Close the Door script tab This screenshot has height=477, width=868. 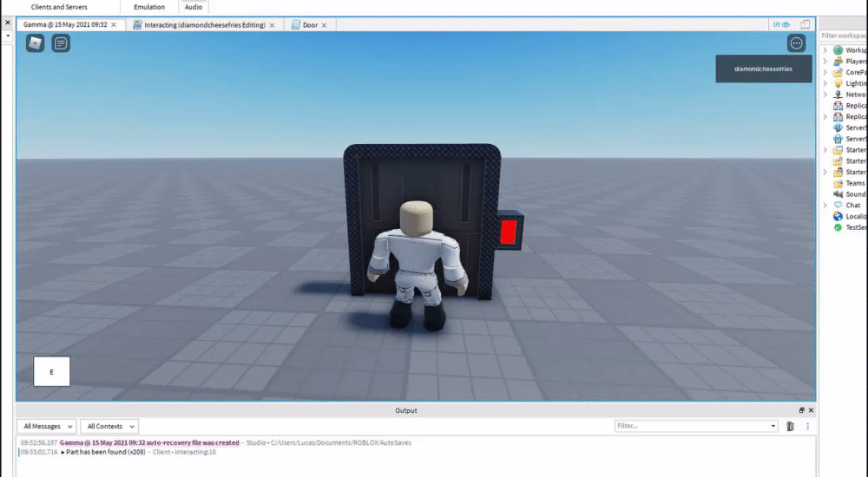(x=324, y=25)
